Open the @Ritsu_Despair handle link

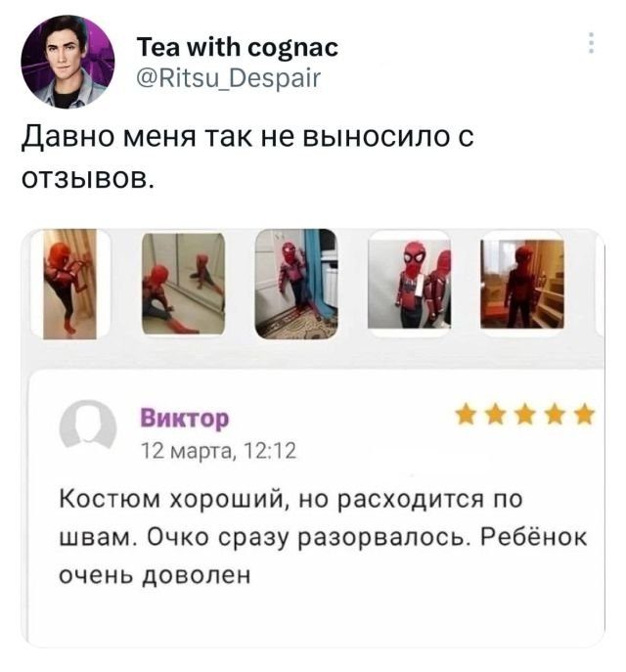[x=228, y=78]
